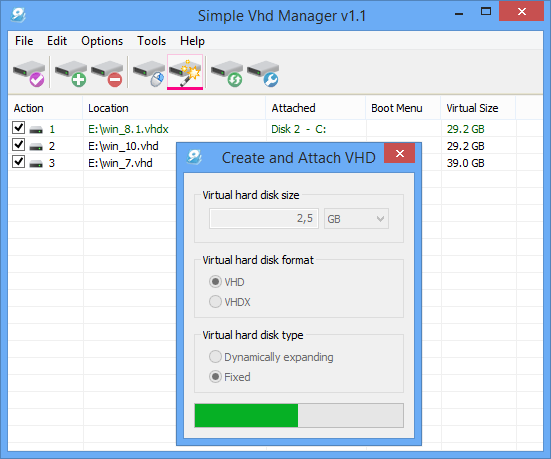The height and width of the screenshot is (459, 551).
Task: Click the Disk 2 - C: attached cell
Action: tap(299, 129)
